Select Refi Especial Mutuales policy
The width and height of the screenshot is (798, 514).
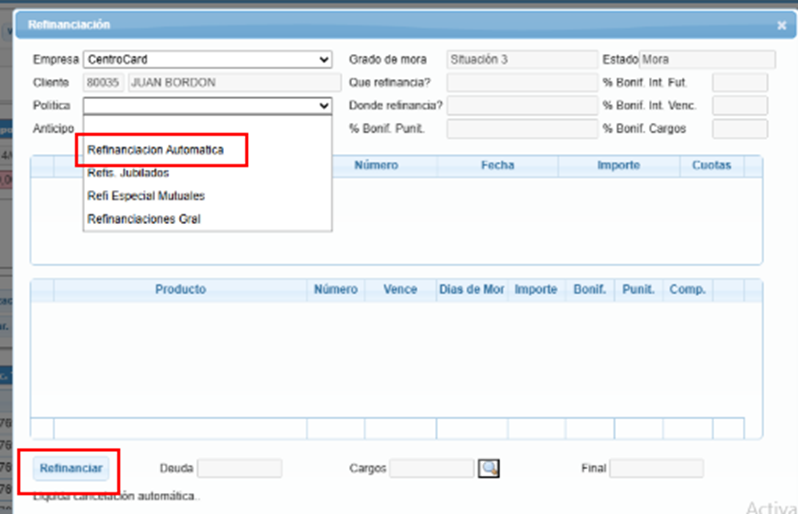coord(146,196)
